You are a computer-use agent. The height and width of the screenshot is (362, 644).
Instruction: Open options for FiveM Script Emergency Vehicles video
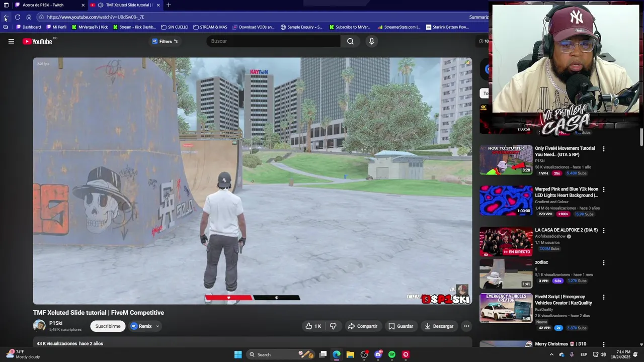pyautogui.click(x=604, y=297)
